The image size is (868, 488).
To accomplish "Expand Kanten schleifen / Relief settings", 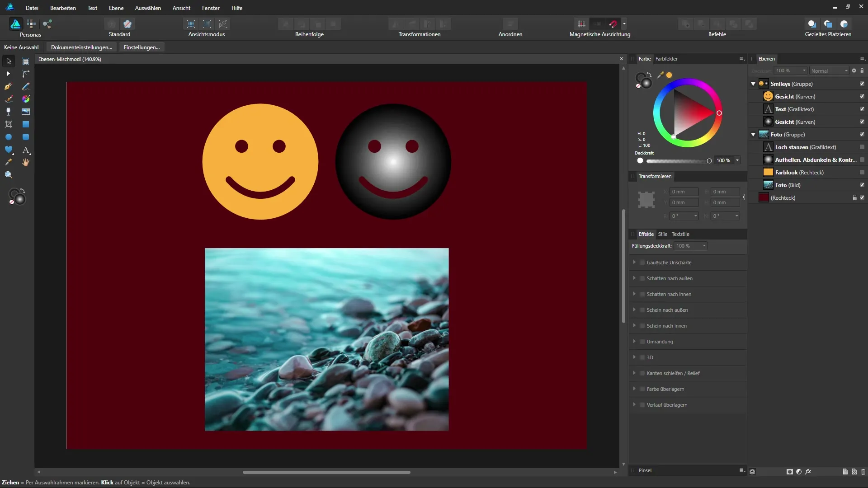I will pyautogui.click(x=634, y=373).
